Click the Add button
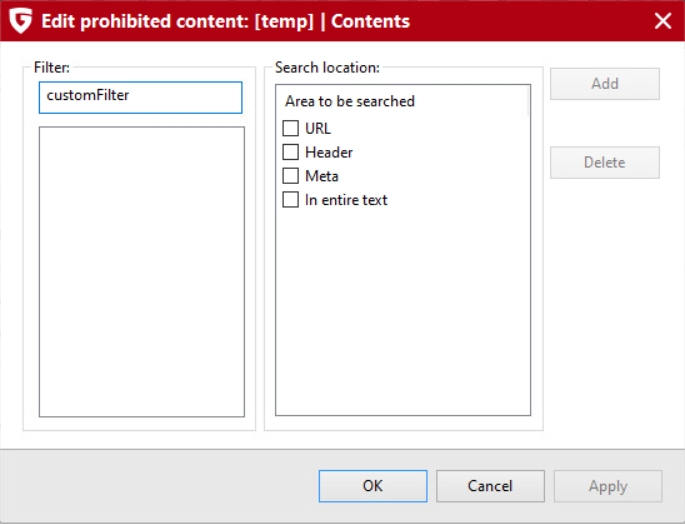The height and width of the screenshot is (524, 685). click(x=605, y=83)
